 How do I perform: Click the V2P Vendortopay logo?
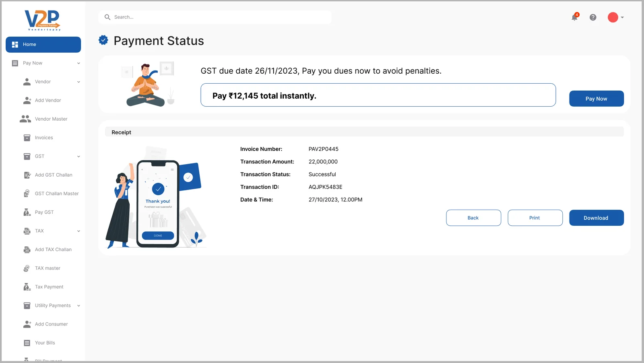[42, 20]
